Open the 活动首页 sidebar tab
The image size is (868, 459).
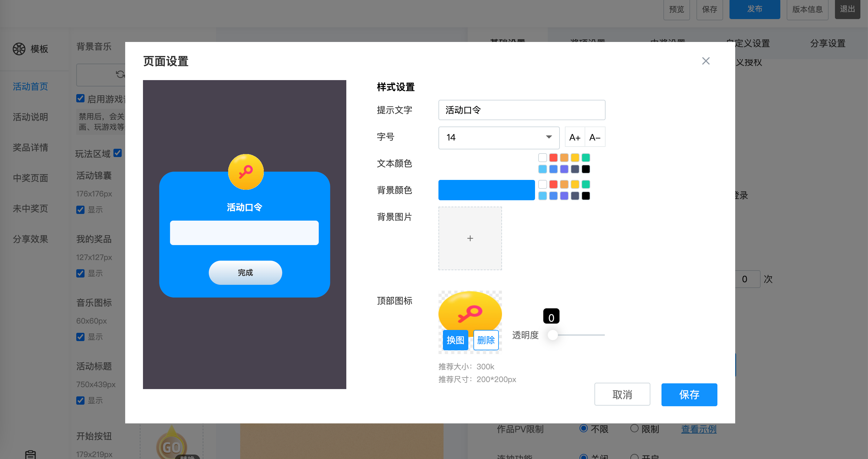tap(30, 86)
